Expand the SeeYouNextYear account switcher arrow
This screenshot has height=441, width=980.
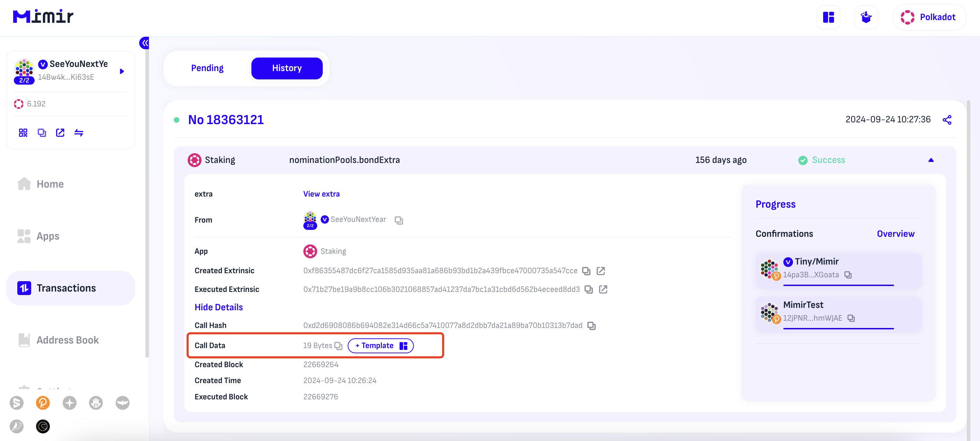(x=122, y=71)
